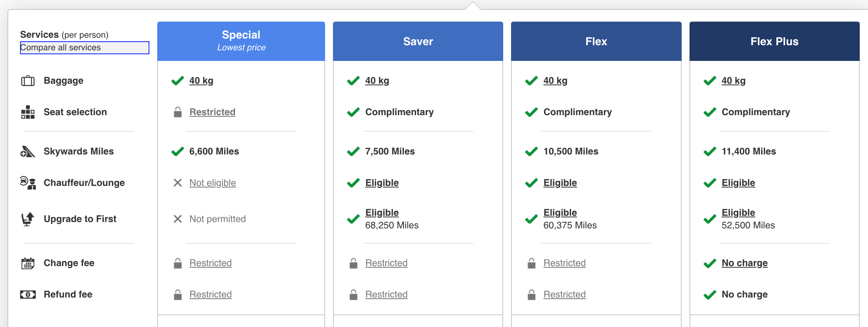Click the Seat selection grid icon

(28, 112)
